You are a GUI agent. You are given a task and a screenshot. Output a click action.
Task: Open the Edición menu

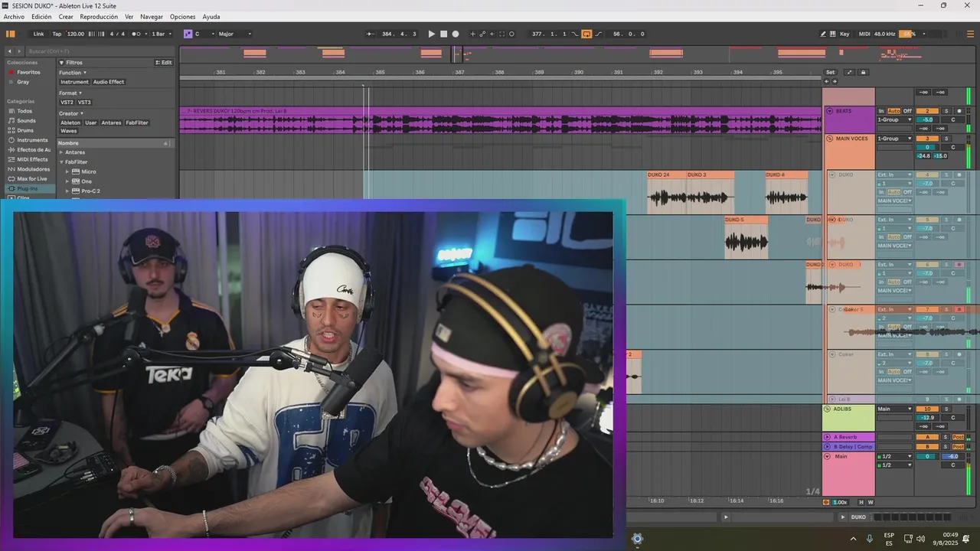pos(41,16)
